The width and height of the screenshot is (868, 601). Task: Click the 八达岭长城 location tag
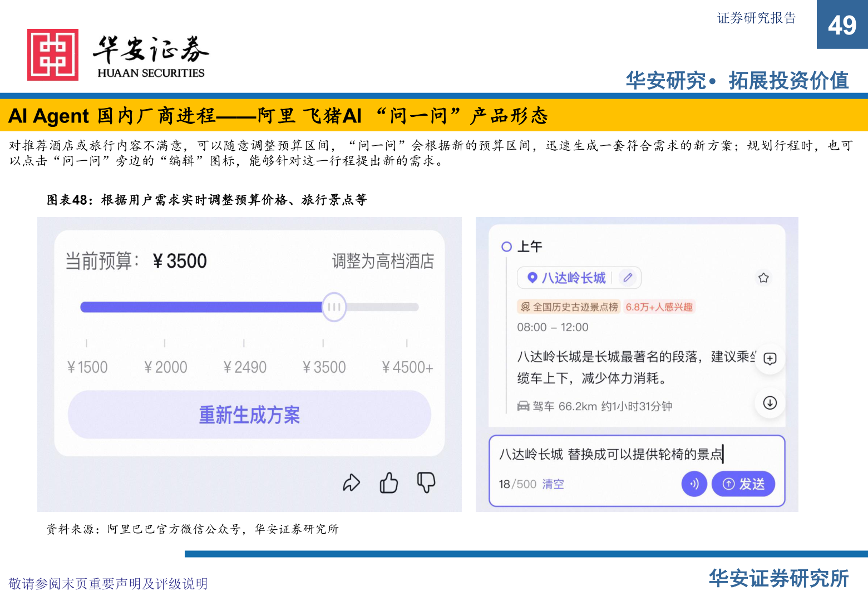point(579,278)
